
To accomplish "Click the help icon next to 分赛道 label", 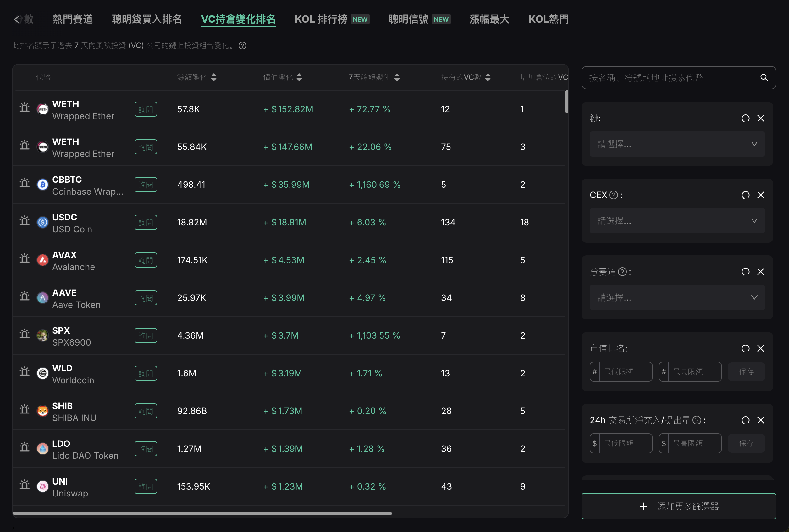I will [x=622, y=272].
